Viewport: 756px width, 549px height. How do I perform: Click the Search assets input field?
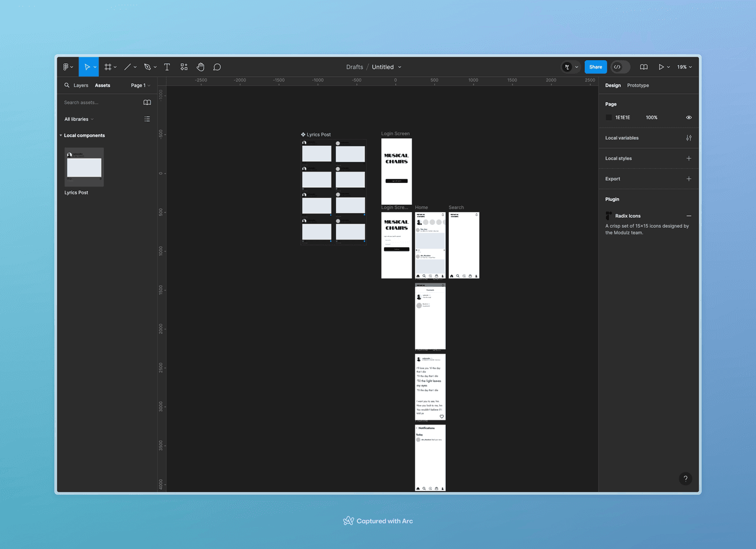[100, 103]
